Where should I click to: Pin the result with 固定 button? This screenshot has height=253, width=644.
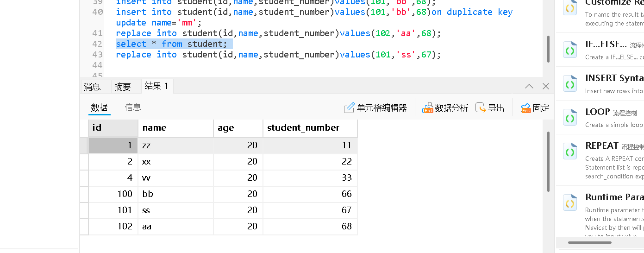coord(535,108)
